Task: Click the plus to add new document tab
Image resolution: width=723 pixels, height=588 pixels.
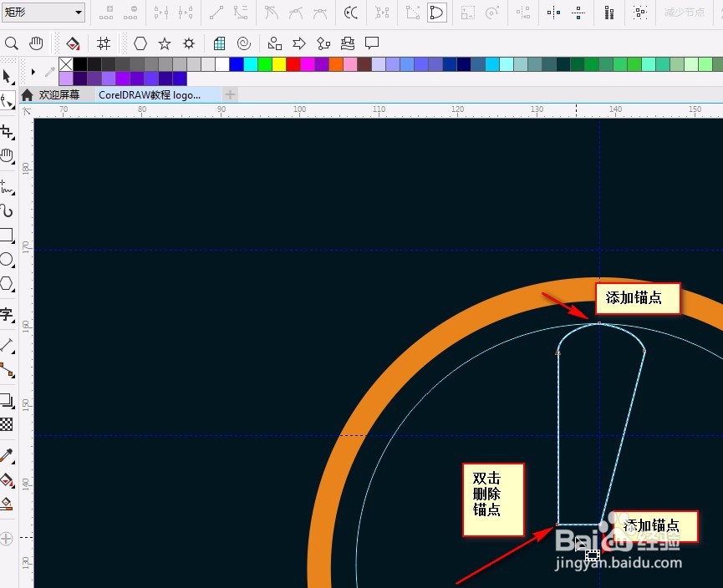Action: [x=230, y=95]
